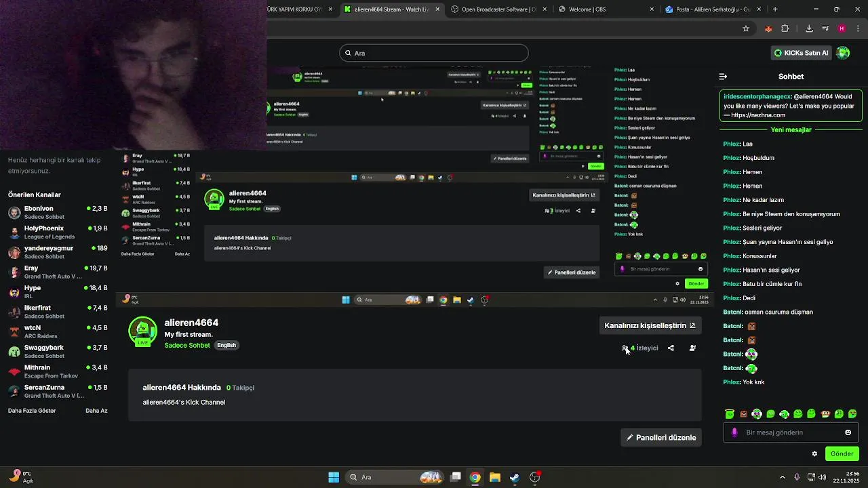This screenshot has height=488, width=868.
Task: Click the alieren4664 channel avatar with LIVE badge
Action: click(142, 331)
